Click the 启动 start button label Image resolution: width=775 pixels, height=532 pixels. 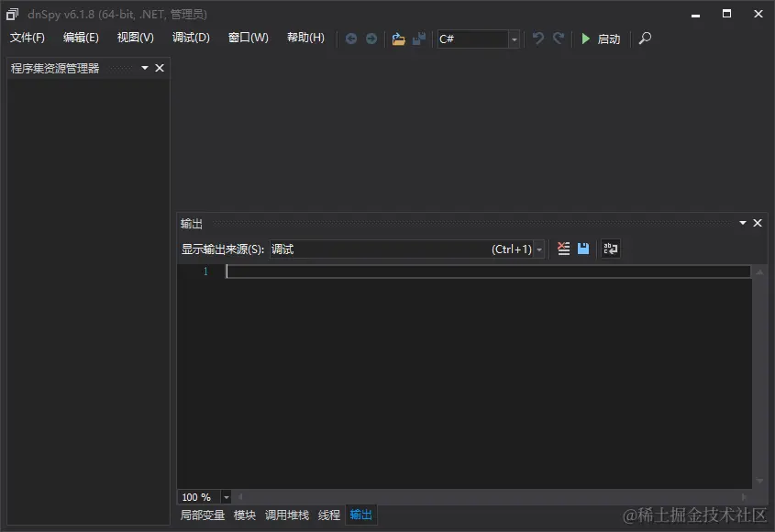click(x=609, y=39)
